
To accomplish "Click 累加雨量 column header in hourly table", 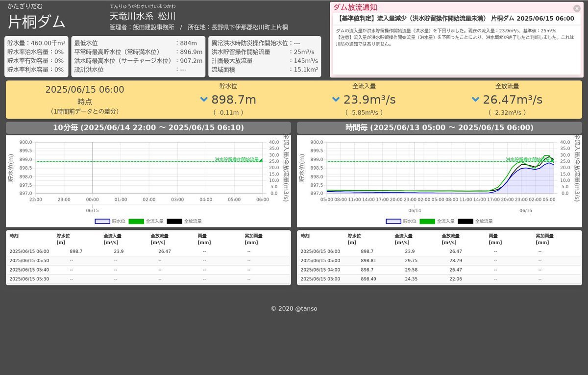I will pos(545,236).
